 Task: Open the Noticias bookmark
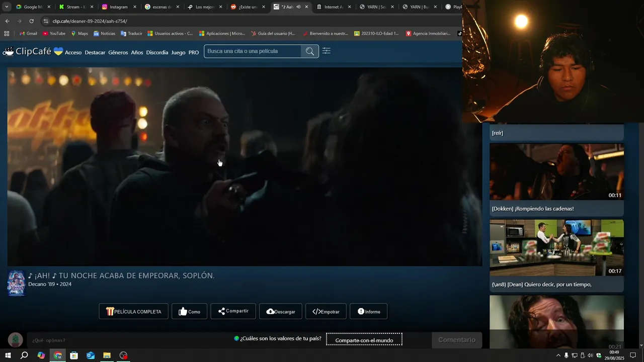click(104, 34)
